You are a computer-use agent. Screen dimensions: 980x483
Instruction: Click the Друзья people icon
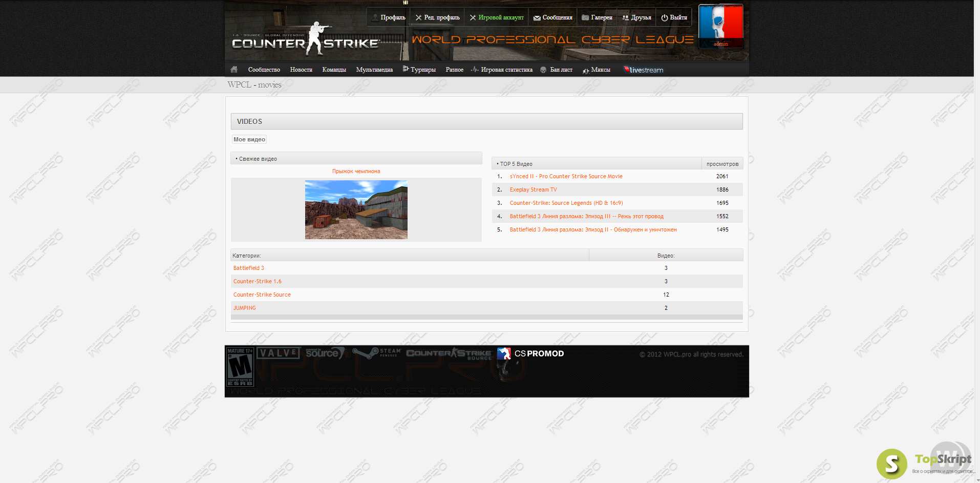625,17
